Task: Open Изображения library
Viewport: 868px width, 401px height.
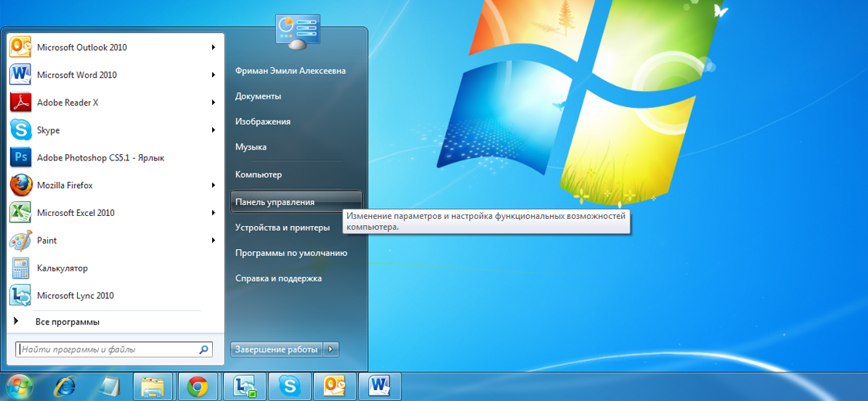Action: coord(263,122)
